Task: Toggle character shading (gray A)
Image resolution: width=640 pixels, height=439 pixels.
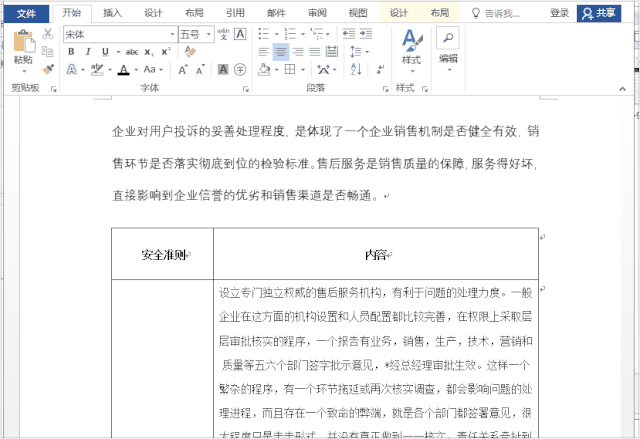Action: [223, 69]
